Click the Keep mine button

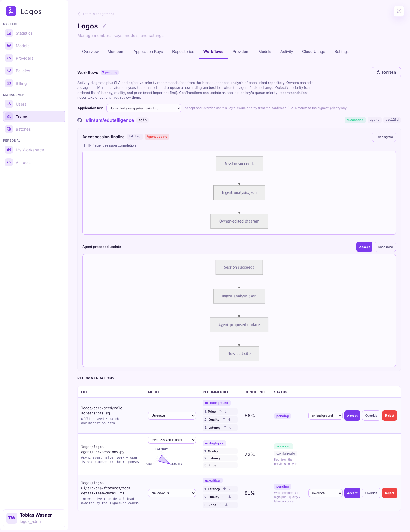[x=385, y=247]
